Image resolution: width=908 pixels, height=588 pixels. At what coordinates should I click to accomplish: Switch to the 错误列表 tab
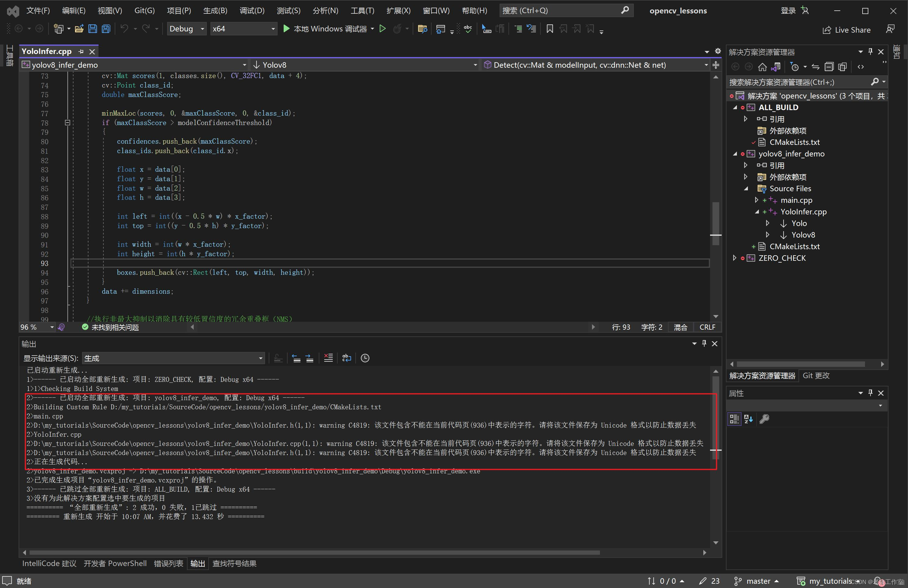point(168,563)
